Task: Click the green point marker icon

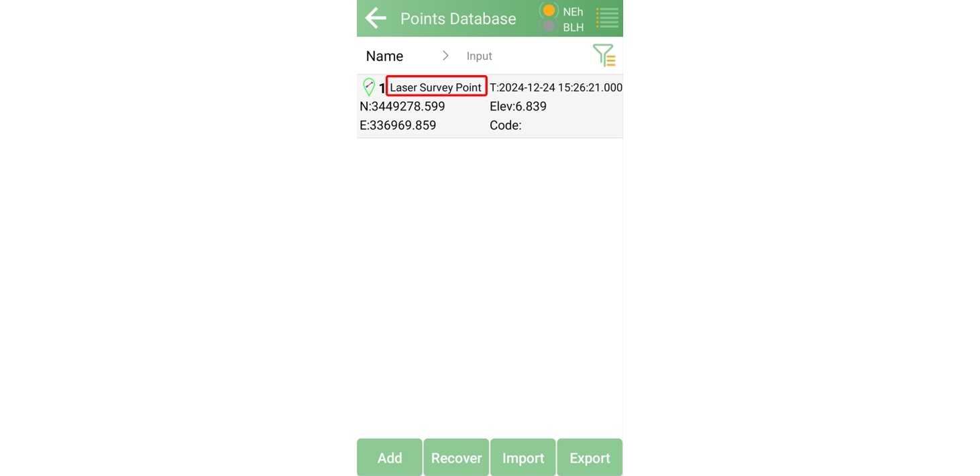Action: point(368,87)
